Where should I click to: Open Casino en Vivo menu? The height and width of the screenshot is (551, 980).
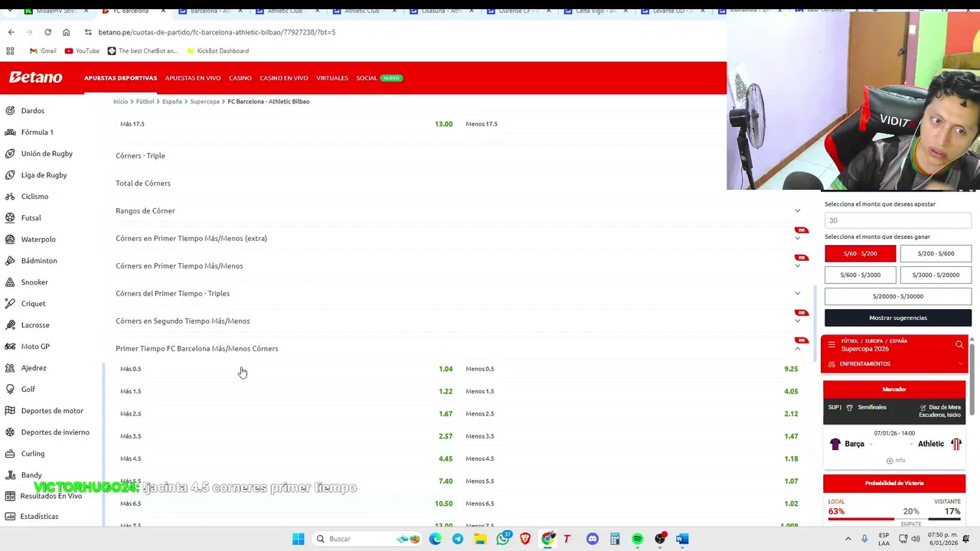284,78
